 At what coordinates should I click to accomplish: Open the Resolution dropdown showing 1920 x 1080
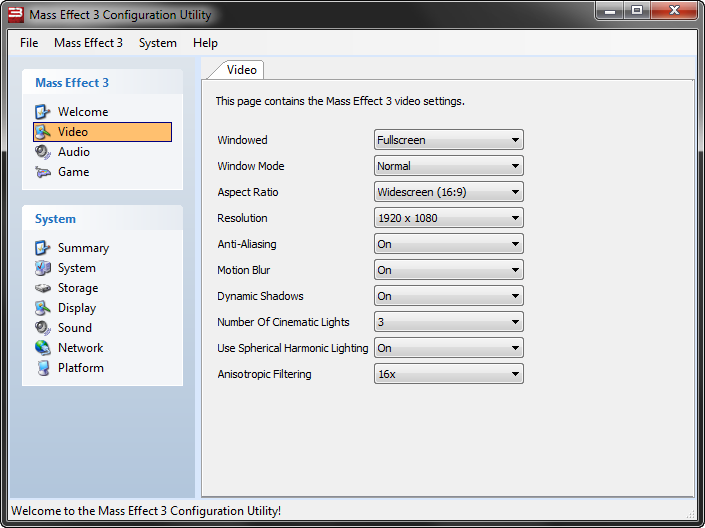tap(449, 218)
